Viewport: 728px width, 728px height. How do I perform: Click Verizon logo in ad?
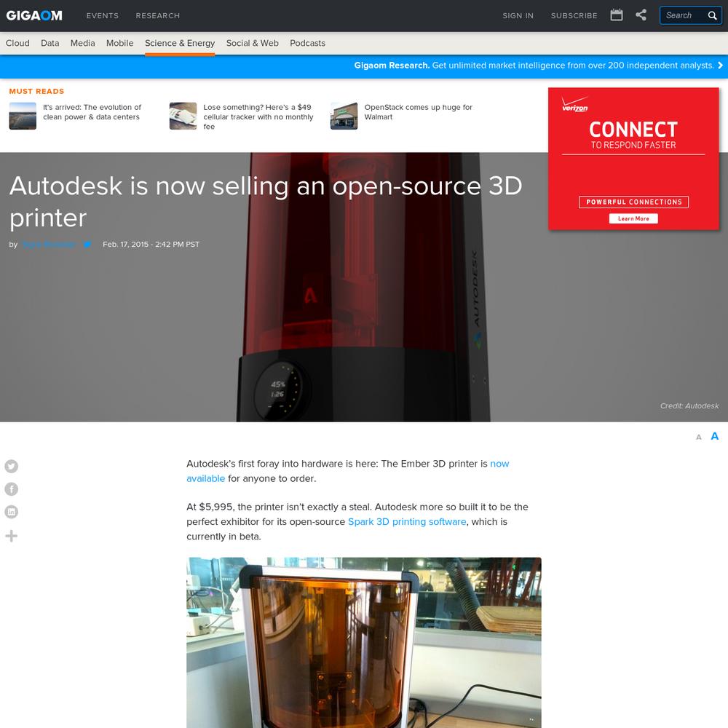(575, 104)
